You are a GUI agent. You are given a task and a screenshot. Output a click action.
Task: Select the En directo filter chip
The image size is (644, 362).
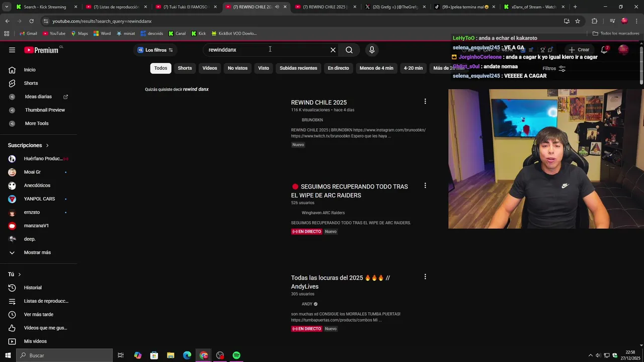pyautogui.click(x=338, y=68)
